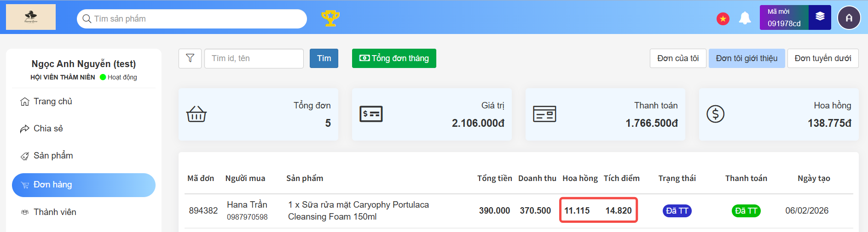
Task: Click phone number 0987970598
Action: point(247,217)
